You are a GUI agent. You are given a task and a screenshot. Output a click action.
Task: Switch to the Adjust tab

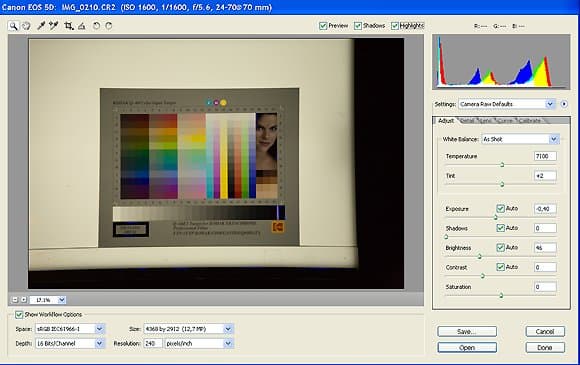(x=446, y=121)
